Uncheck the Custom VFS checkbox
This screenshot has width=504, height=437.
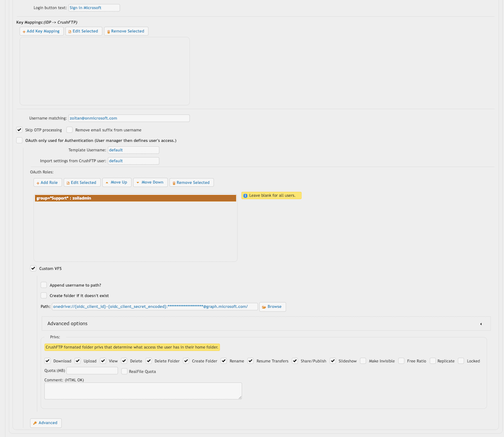pyautogui.click(x=33, y=268)
